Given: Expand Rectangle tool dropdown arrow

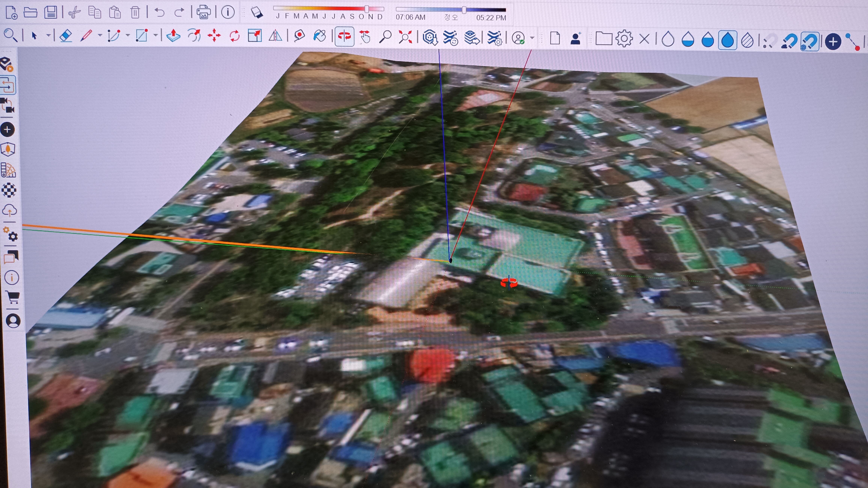Looking at the screenshot, I should [x=155, y=35].
